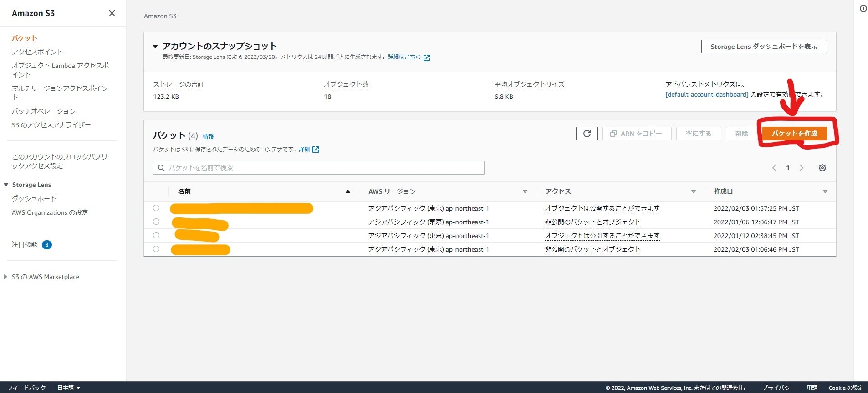Open バッチオペレーション in sidebar
The image size is (868, 393).
[44, 111]
